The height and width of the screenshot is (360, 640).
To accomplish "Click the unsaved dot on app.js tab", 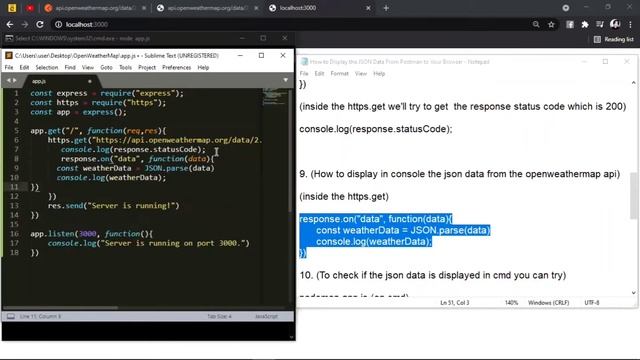I will 90,81.
